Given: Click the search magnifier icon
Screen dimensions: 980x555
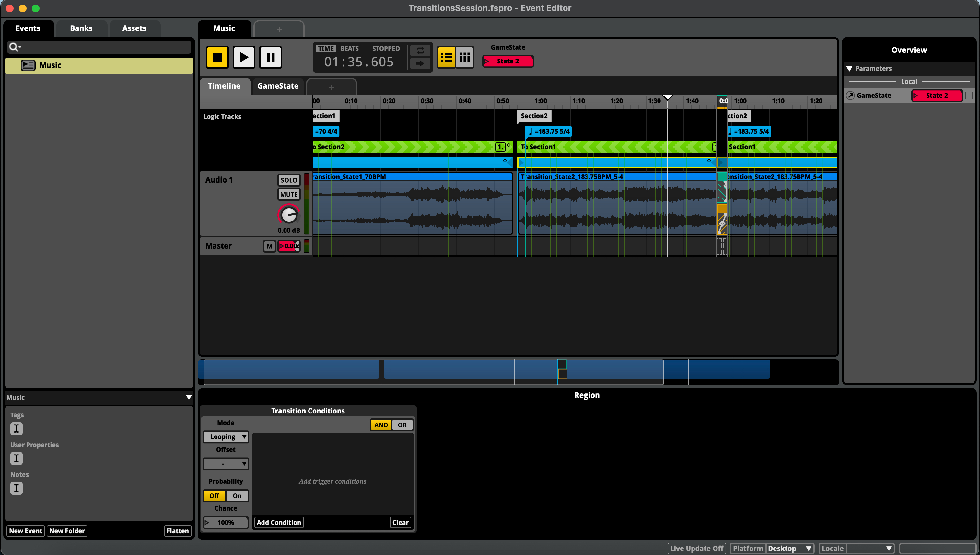Looking at the screenshot, I should click(14, 47).
